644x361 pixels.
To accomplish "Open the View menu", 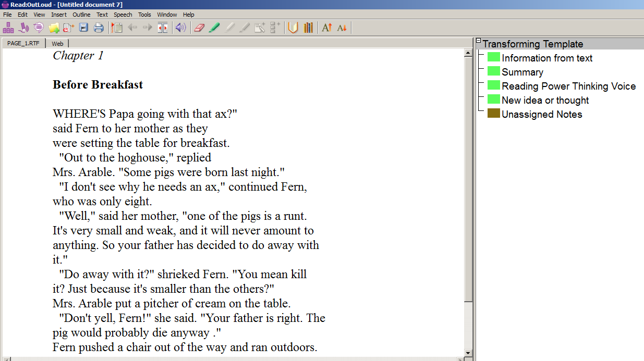I will [39, 15].
